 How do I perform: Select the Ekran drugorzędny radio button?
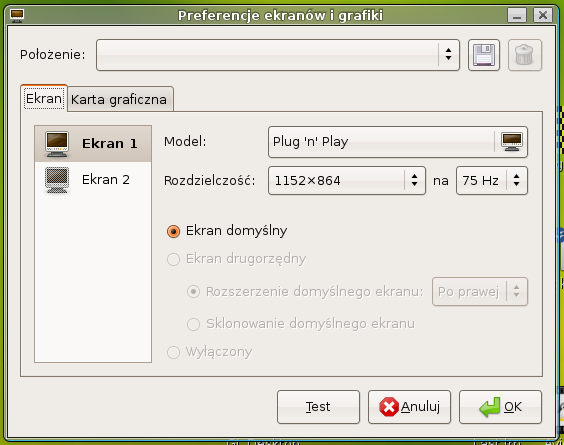[173, 259]
